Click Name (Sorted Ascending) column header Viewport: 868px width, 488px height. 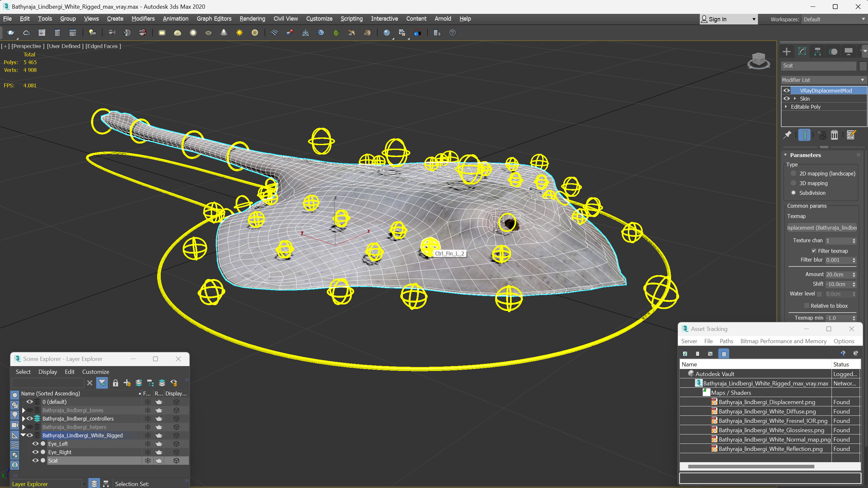point(81,394)
